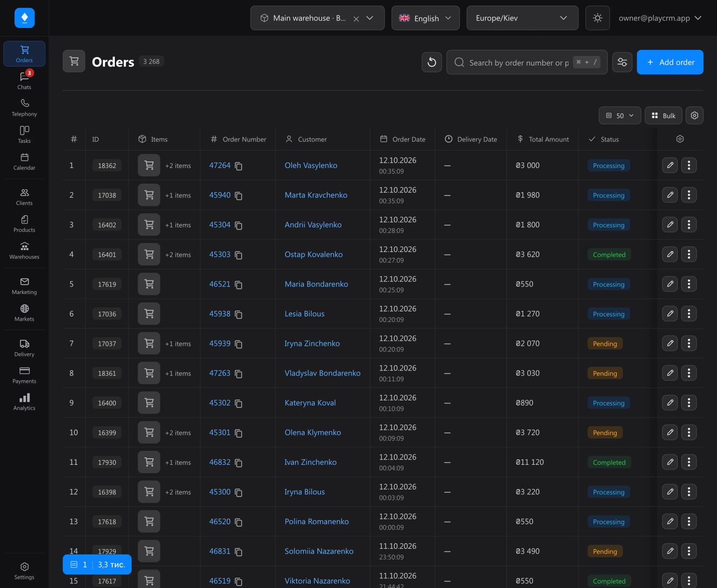
Task: Go to Tasks in the sidebar
Action: [x=24, y=134]
